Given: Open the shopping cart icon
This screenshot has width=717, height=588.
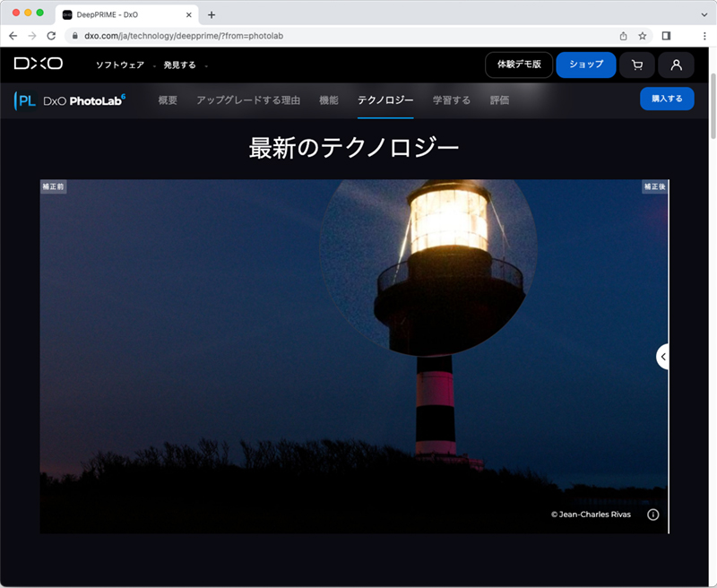Looking at the screenshot, I should coord(637,65).
